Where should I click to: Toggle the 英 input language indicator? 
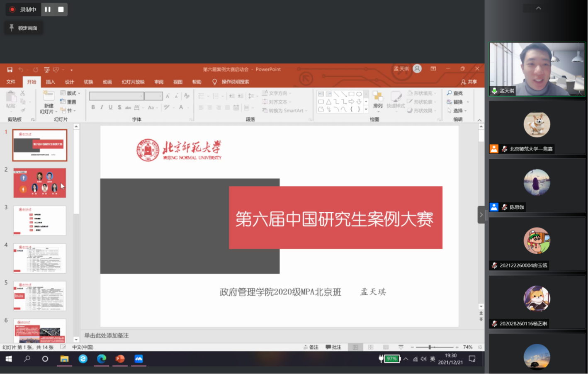(x=432, y=359)
